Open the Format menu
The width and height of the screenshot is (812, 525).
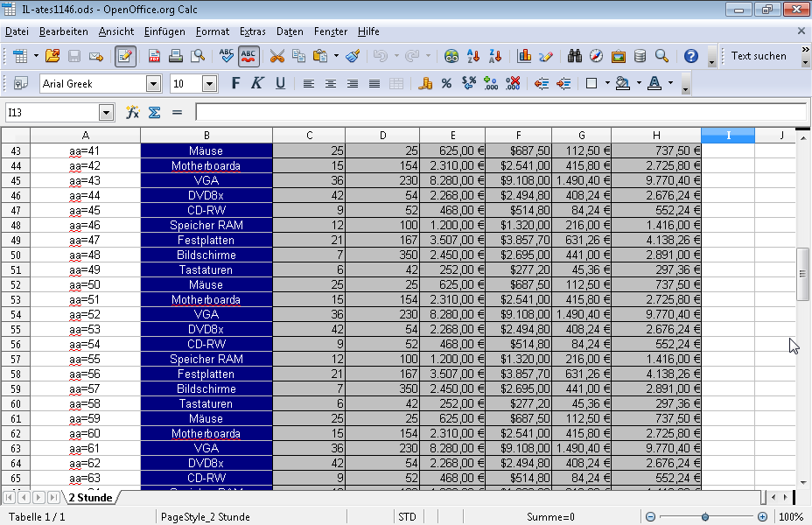(x=213, y=31)
